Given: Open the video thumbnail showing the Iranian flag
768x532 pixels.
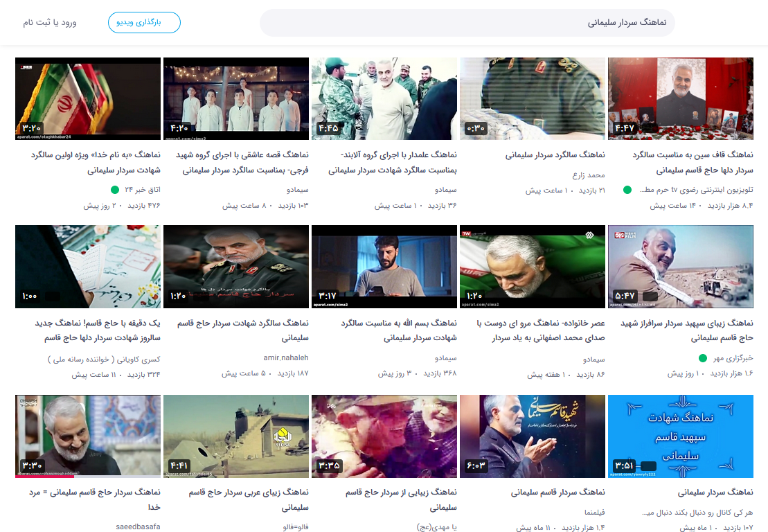Looking at the screenshot, I should click(x=87, y=98).
